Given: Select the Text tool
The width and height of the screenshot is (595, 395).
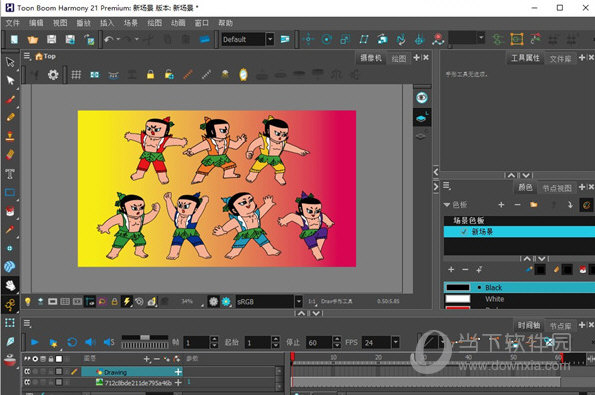Looking at the screenshot, I should coord(10,174).
